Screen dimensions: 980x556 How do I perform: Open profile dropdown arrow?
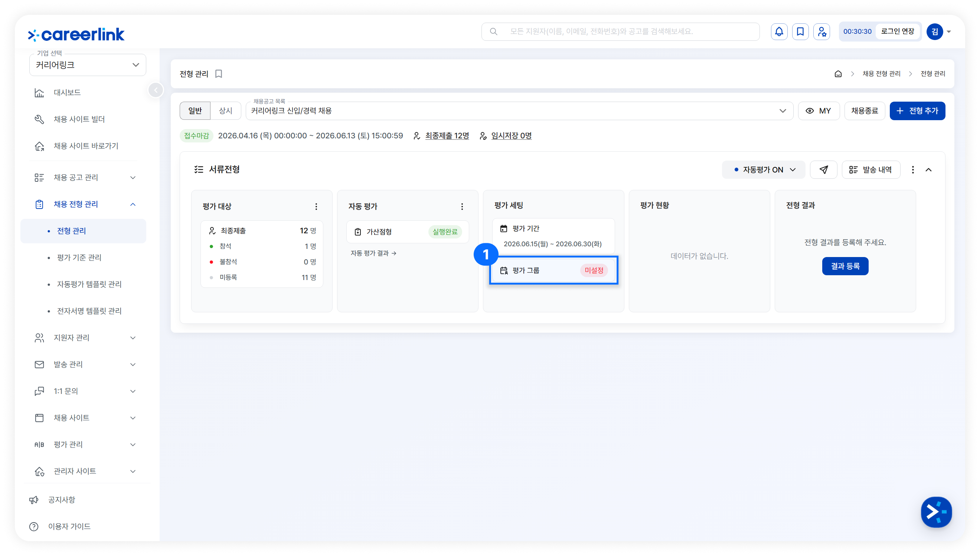[949, 32]
